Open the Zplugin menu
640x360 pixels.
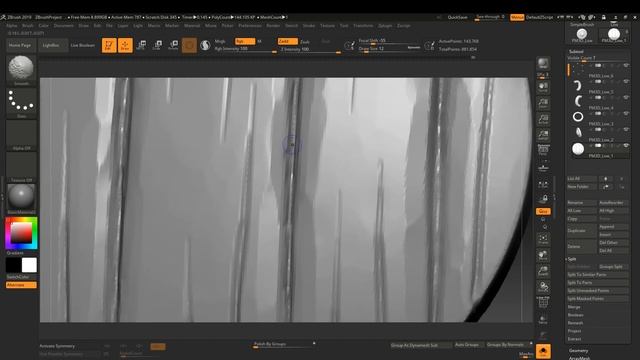click(385, 26)
